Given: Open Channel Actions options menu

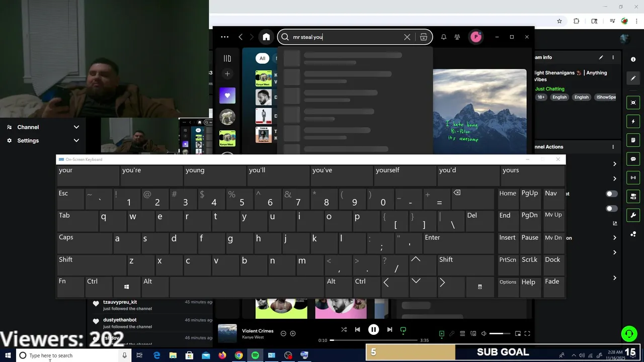Looking at the screenshot, I should (x=613, y=147).
